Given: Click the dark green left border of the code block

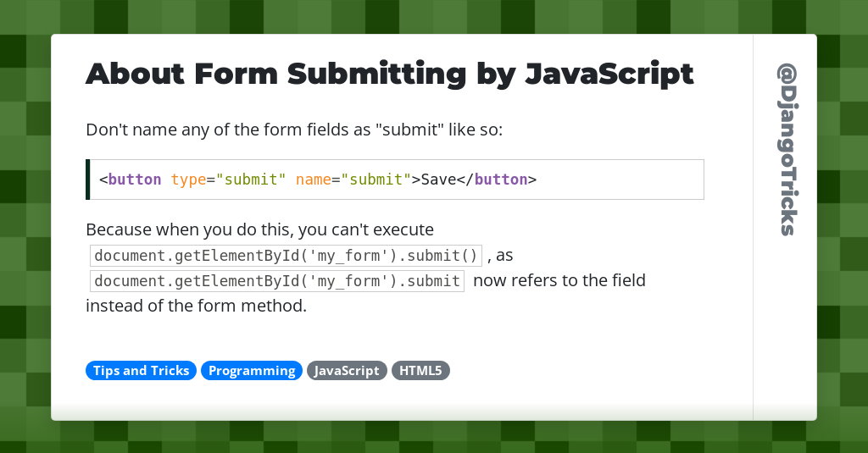Looking at the screenshot, I should pos(88,180).
